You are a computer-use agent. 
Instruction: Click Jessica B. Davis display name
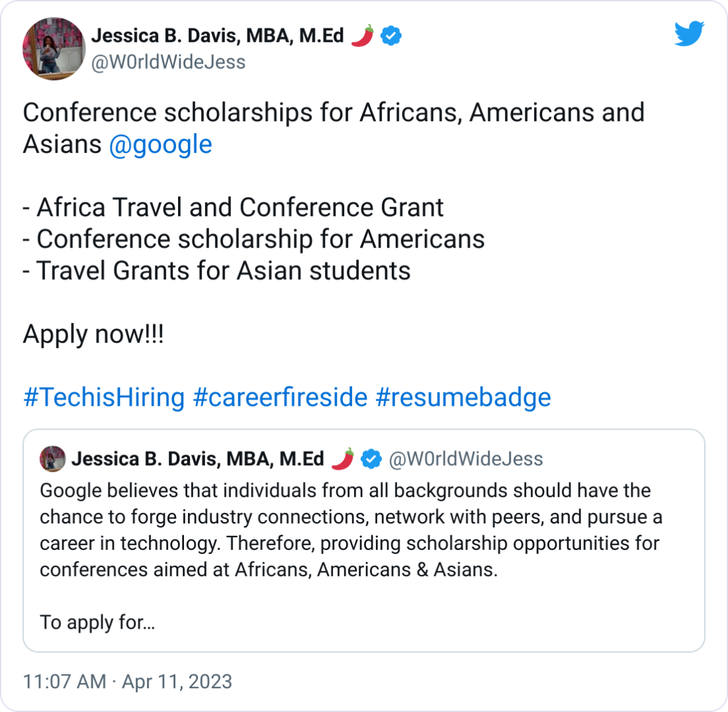point(218,36)
